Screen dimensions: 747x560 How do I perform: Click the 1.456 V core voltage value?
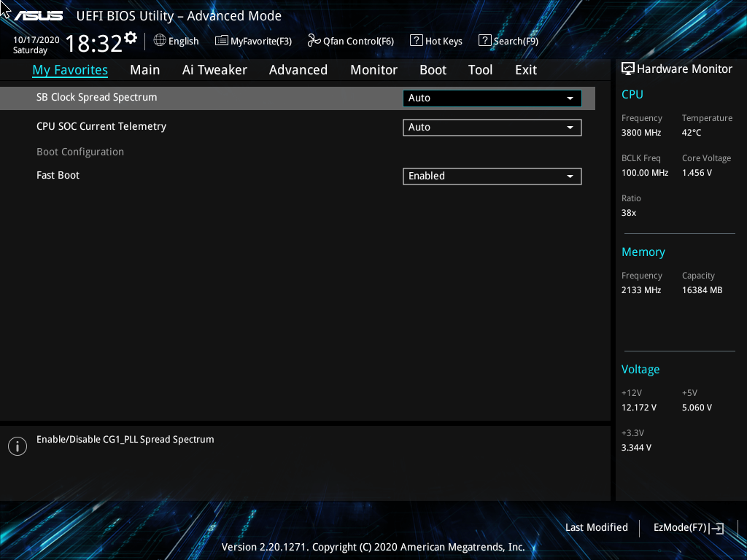point(697,173)
